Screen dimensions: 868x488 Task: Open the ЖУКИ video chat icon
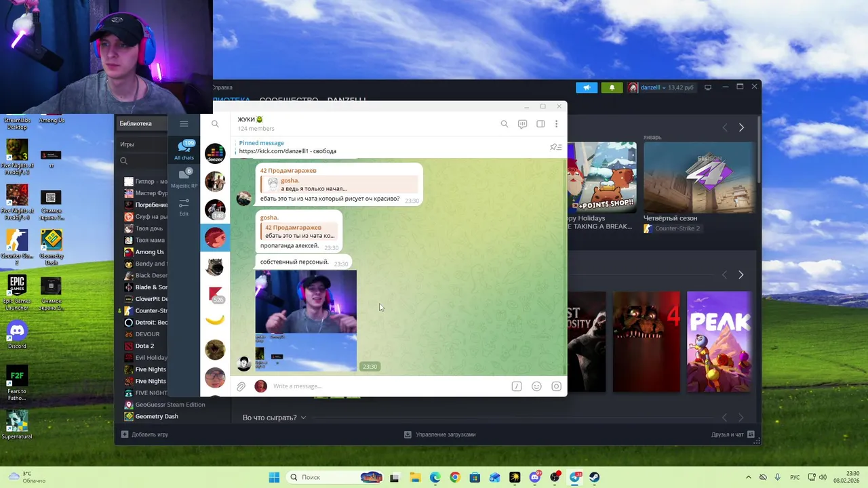(522, 124)
